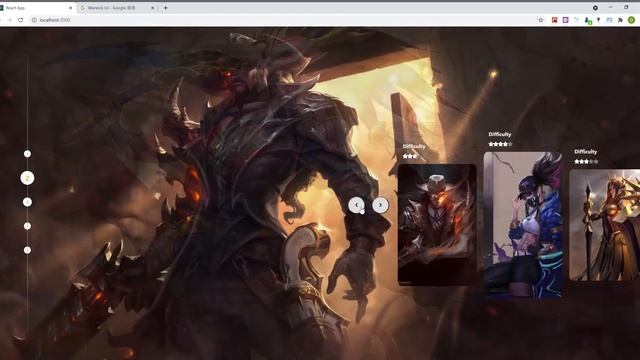Open the purple-haired masked champion card
Image resolution: width=640 pixels, height=360 pixels.
pyautogui.click(x=523, y=224)
